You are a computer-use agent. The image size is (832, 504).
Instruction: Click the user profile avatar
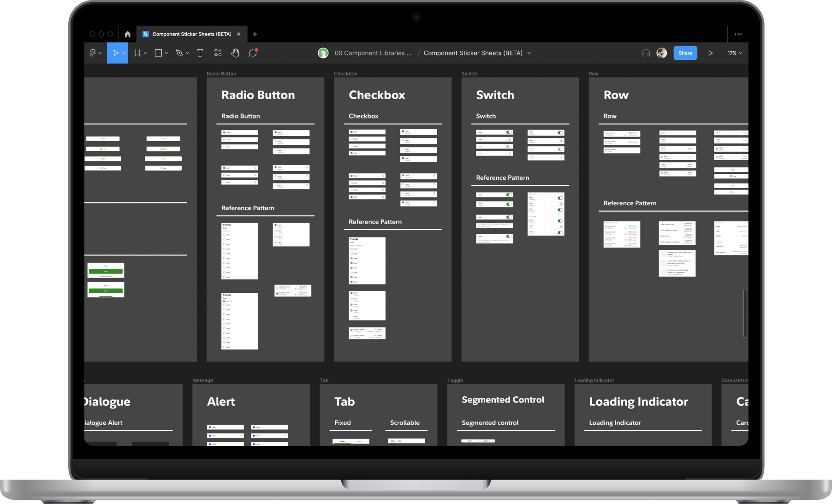tap(662, 53)
